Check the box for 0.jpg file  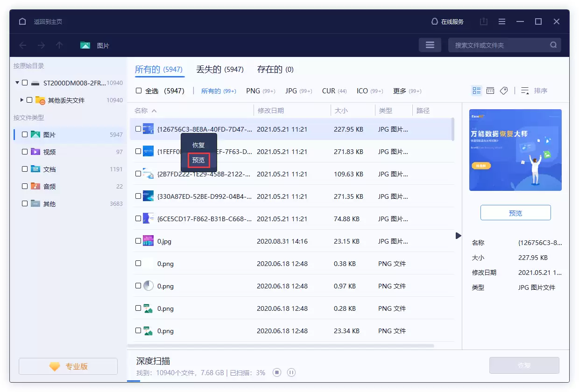pyautogui.click(x=138, y=241)
